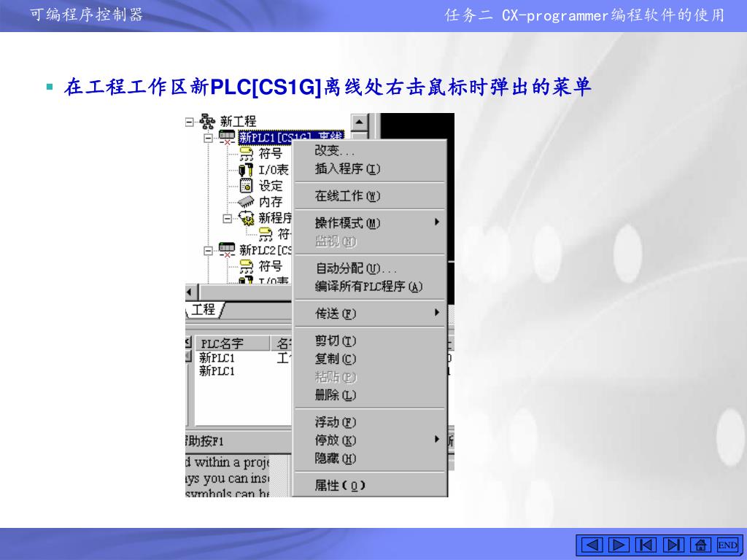Choose 隐藏 in context menu
The width and height of the screenshot is (747, 560).
[370, 458]
